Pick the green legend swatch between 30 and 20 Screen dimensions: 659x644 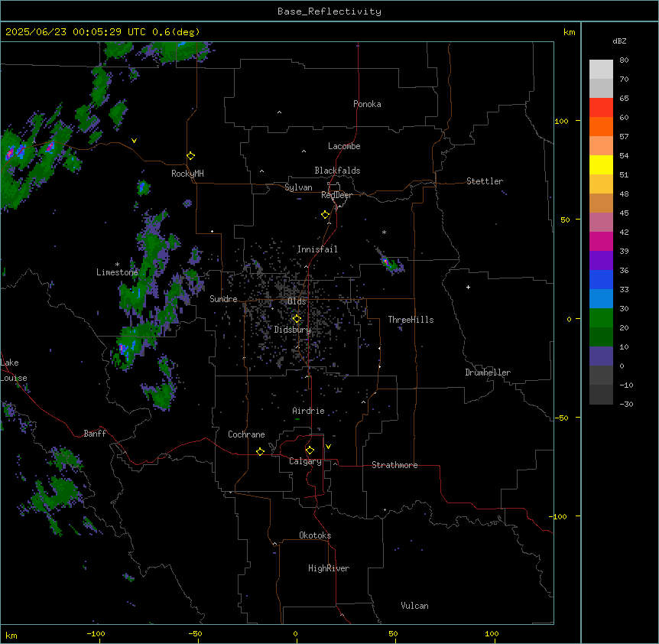[601, 318]
